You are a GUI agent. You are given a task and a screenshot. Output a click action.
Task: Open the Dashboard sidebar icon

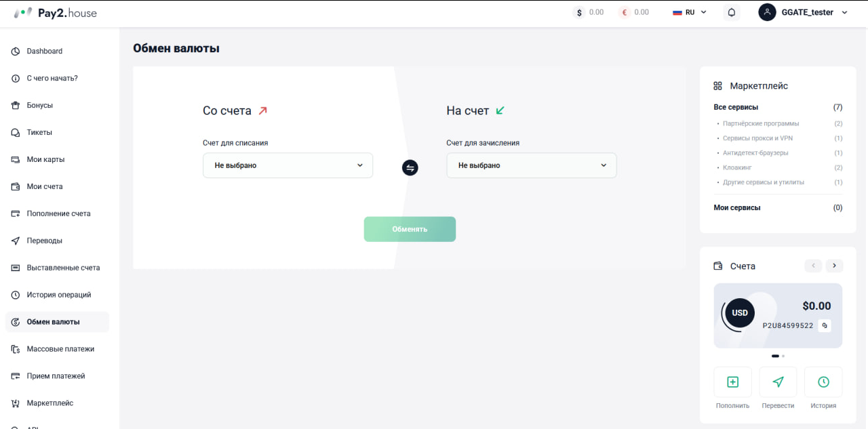coord(16,52)
